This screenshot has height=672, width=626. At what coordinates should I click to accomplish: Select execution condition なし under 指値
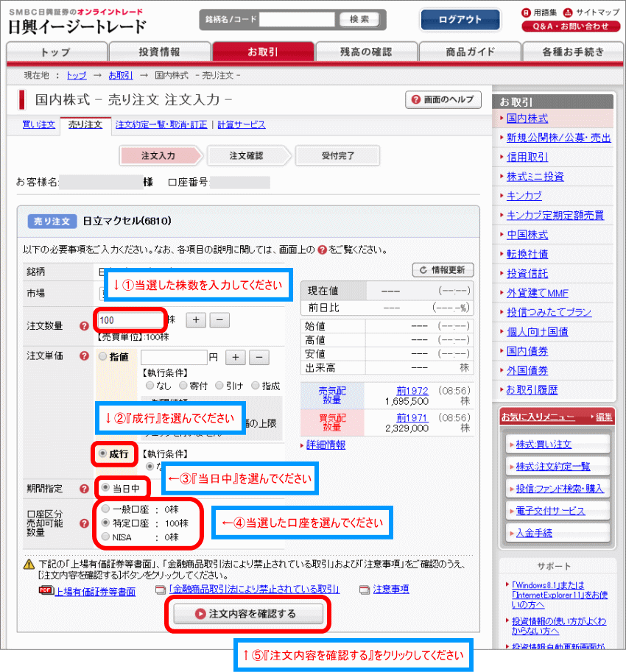point(150,385)
